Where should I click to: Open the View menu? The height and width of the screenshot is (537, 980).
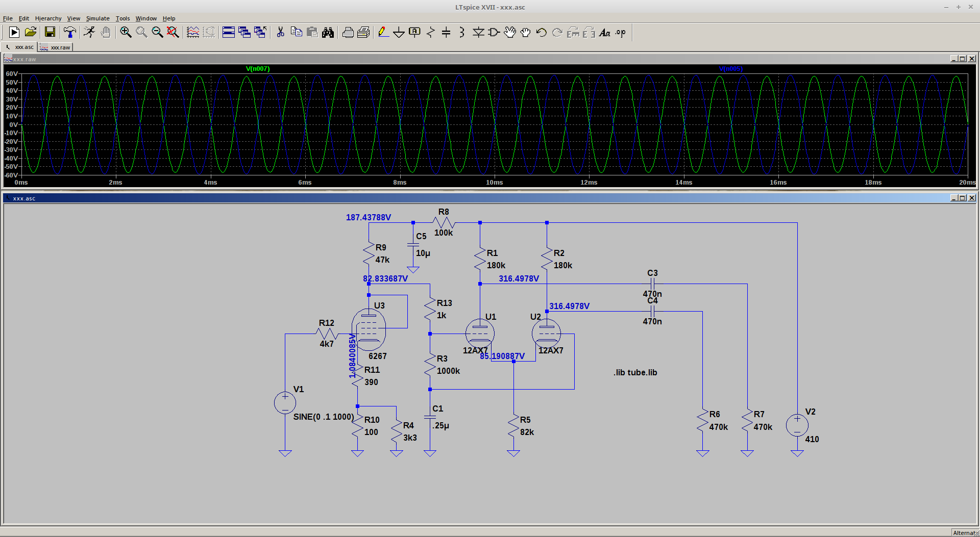pos(73,18)
